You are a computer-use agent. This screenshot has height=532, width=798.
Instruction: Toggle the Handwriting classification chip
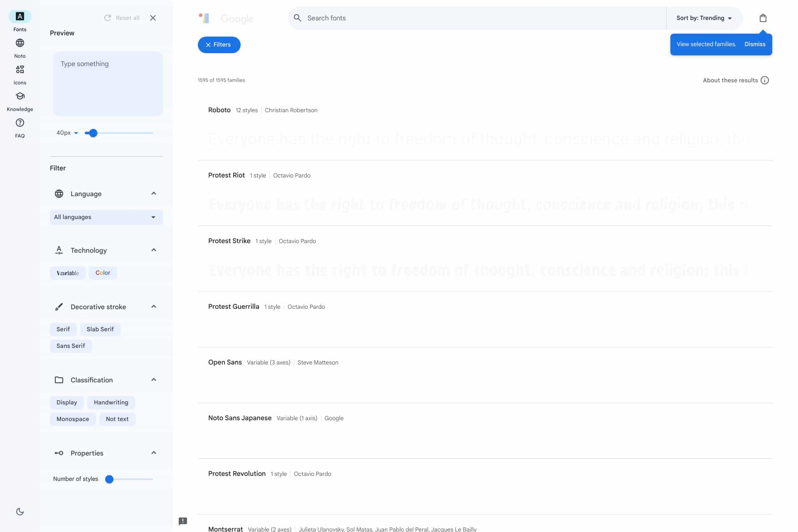point(111,402)
